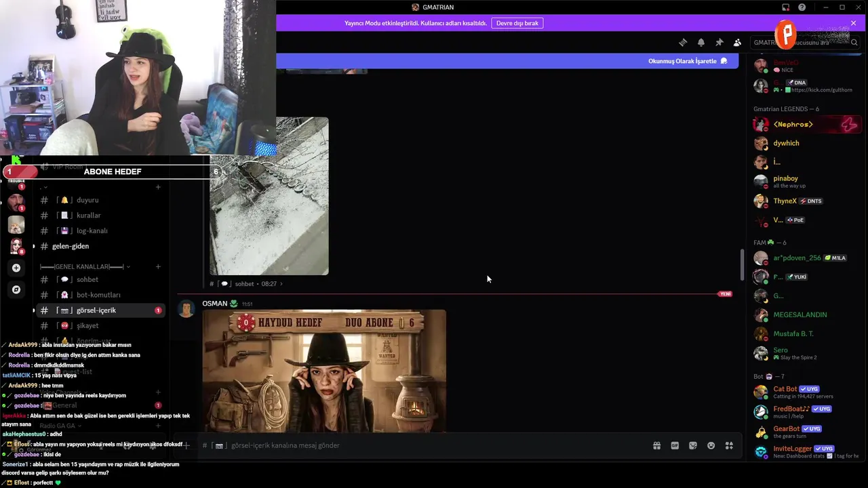This screenshot has height=488, width=868.
Task: Follow the sohbet 08:27 forwarded link
Action: pyautogui.click(x=246, y=284)
